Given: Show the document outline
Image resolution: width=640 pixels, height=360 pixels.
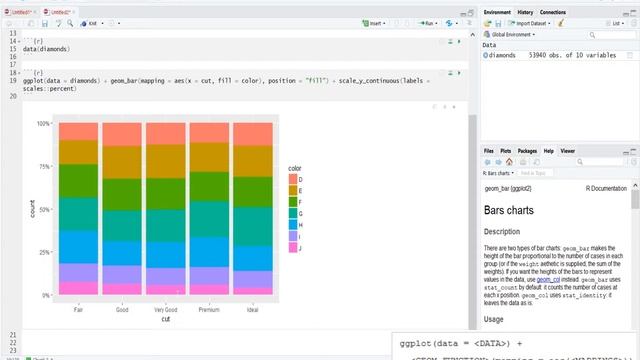Looking at the screenshot, I should 469,24.
